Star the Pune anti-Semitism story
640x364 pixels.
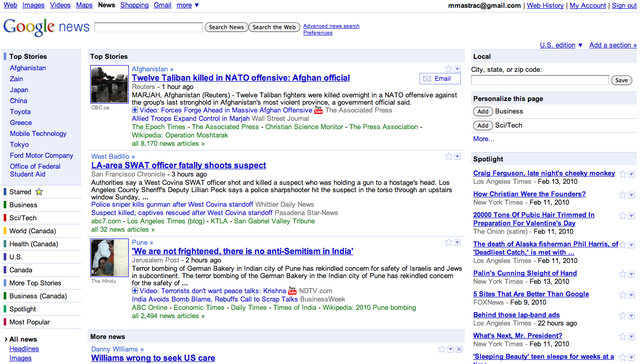[449, 242]
